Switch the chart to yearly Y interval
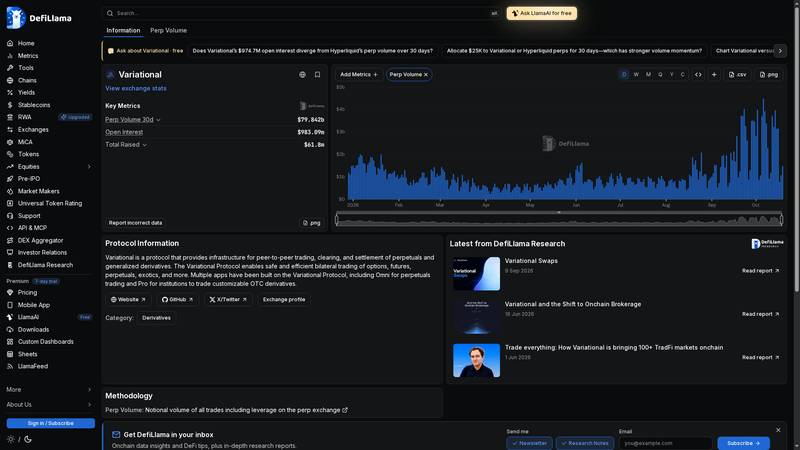Image resolution: width=800 pixels, height=450 pixels. click(671, 74)
